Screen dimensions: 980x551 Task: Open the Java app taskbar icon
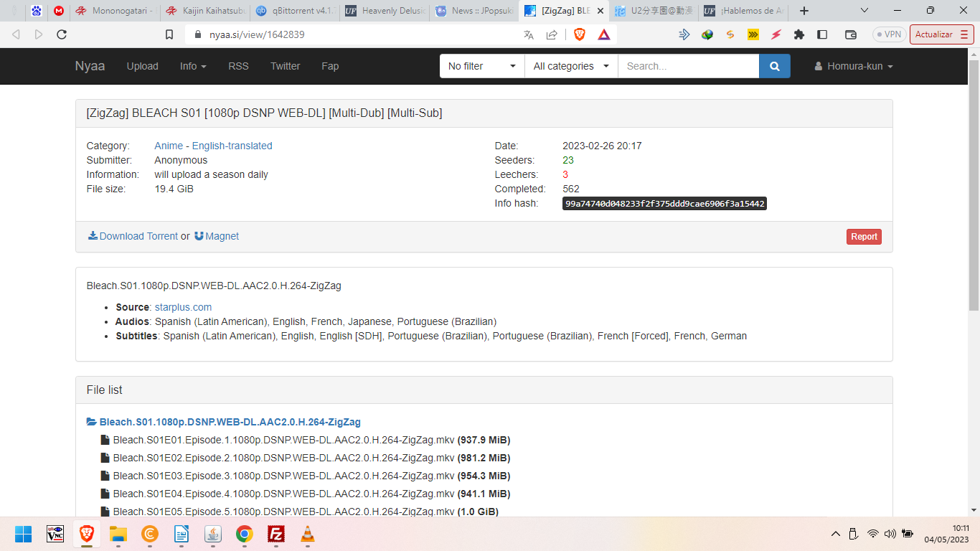pyautogui.click(x=213, y=534)
